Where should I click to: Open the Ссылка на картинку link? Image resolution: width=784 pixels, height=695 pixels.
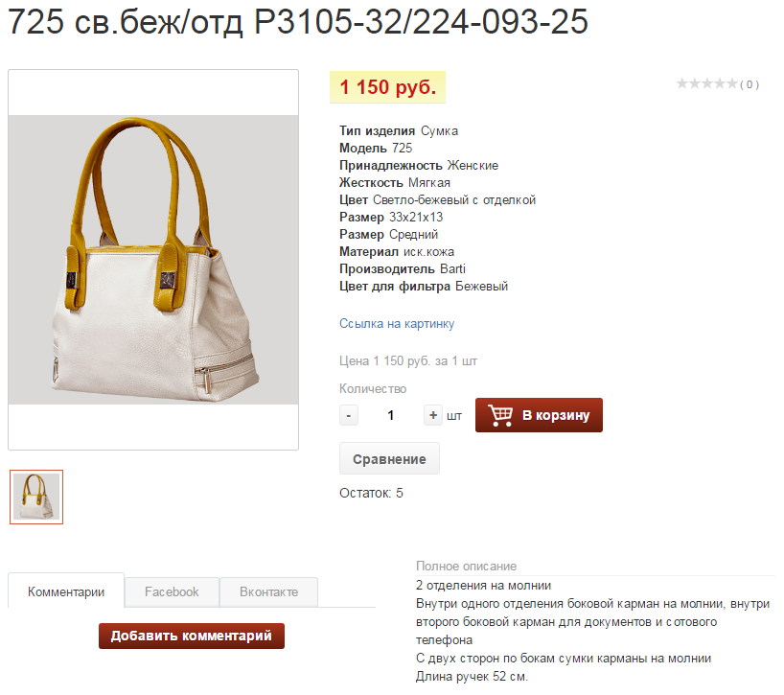397,323
